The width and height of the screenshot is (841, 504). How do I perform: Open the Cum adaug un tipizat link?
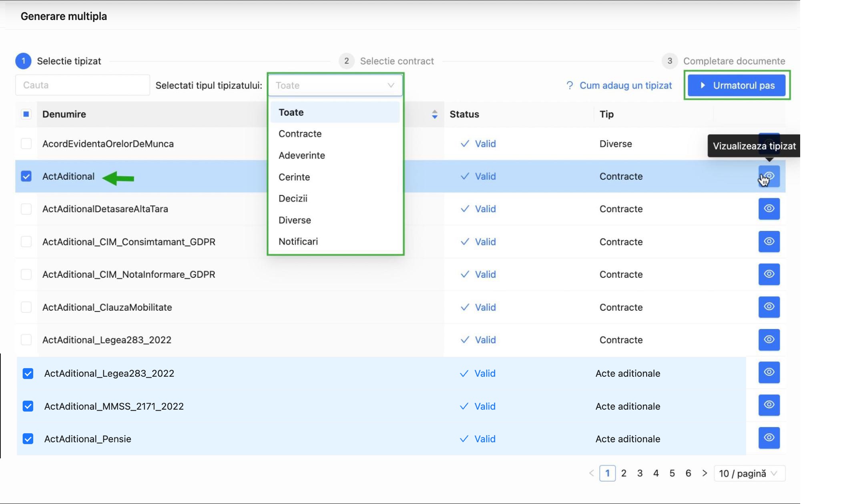click(626, 85)
